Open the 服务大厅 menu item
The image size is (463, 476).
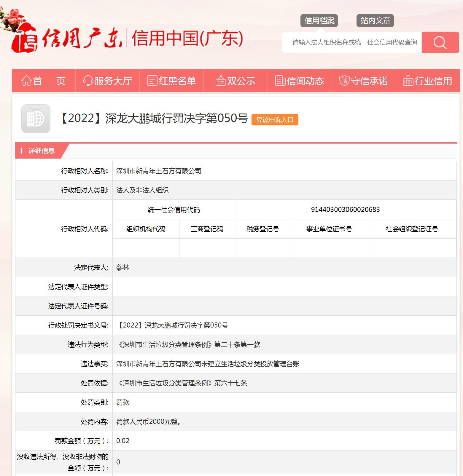pos(107,81)
